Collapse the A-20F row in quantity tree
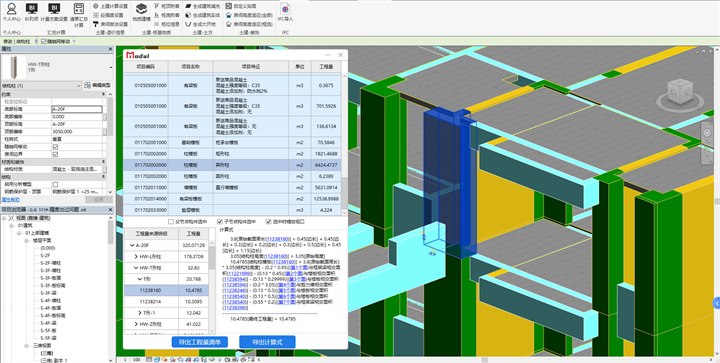Viewport: 720px width, 363px height. point(132,245)
